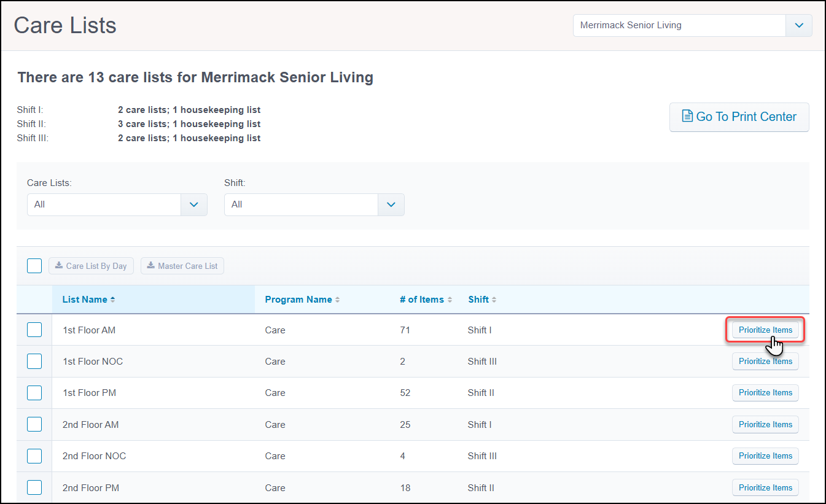Click the chevron on the facility selector

pos(798,25)
